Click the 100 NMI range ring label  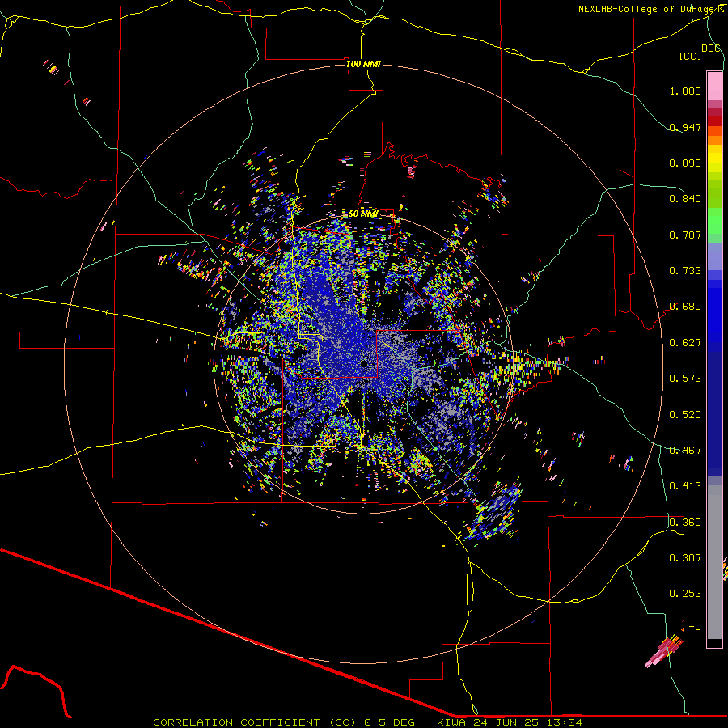pyautogui.click(x=363, y=64)
